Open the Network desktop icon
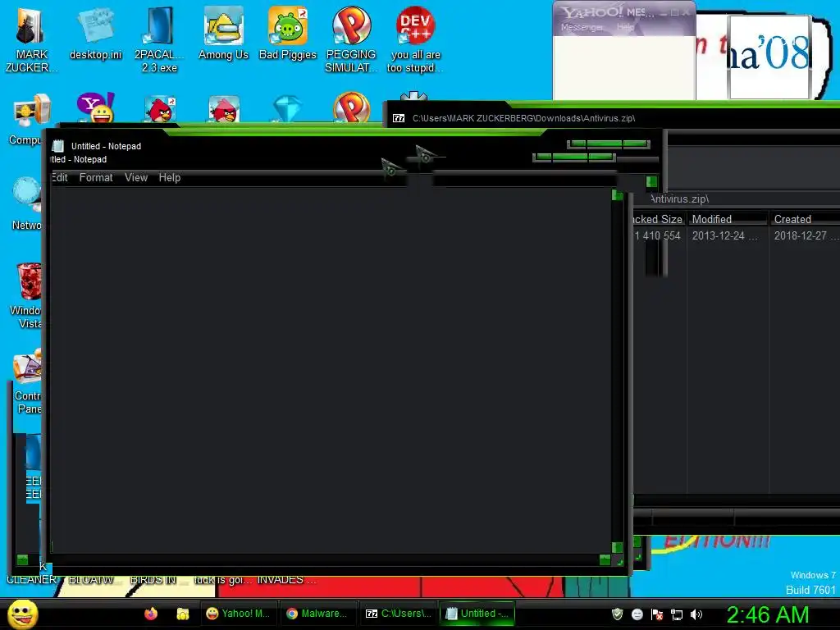The image size is (840, 630). (27, 203)
